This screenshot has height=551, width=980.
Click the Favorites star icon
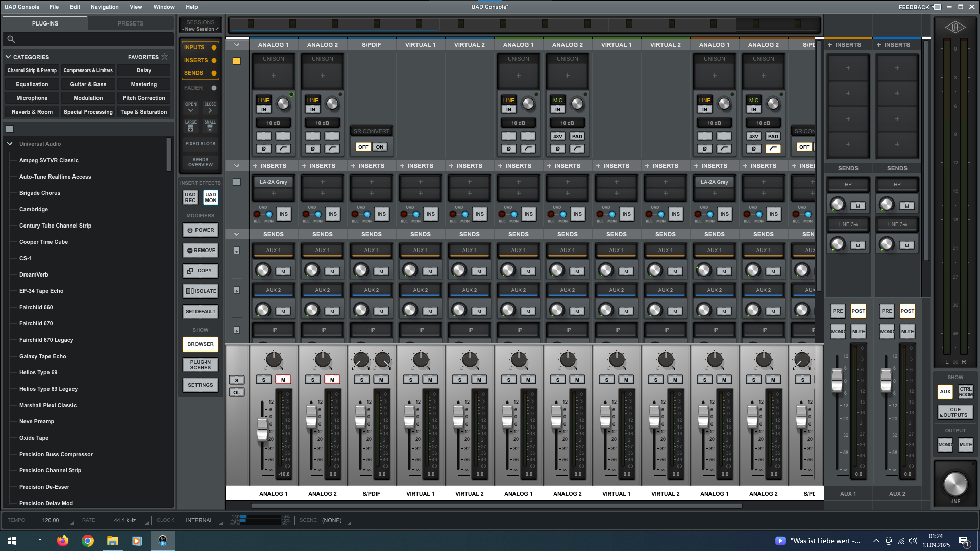coord(164,57)
